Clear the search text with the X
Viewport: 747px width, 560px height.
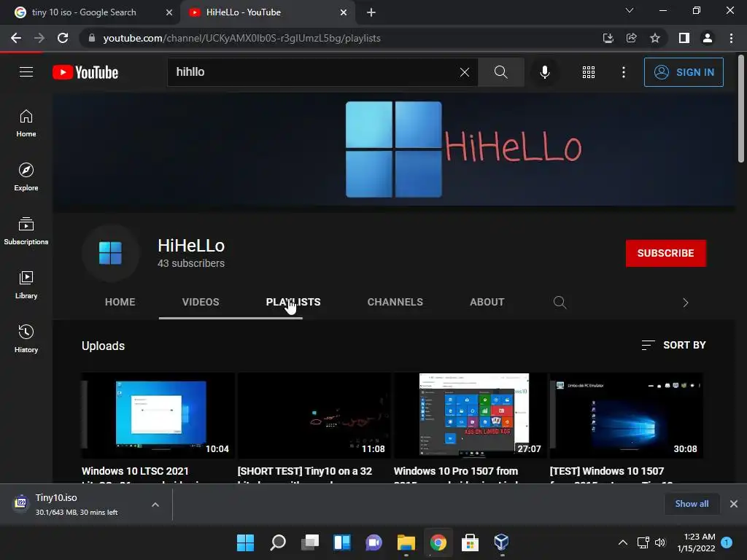pyautogui.click(x=465, y=72)
